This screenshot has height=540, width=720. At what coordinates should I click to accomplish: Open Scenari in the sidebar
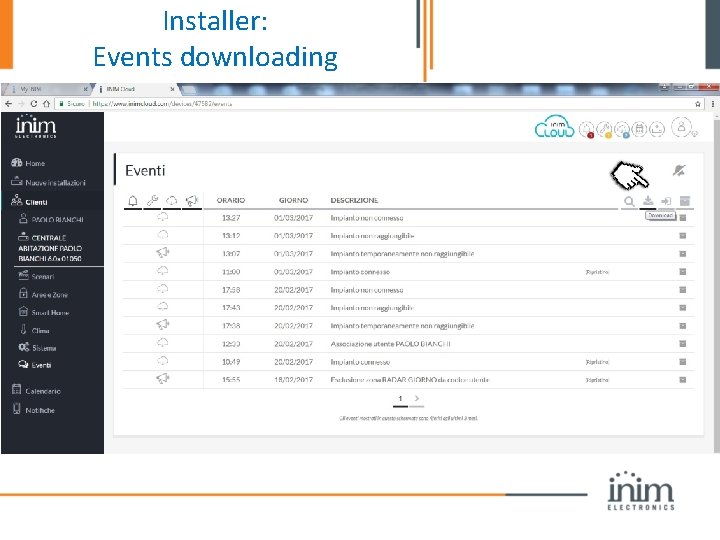point(36,276)
